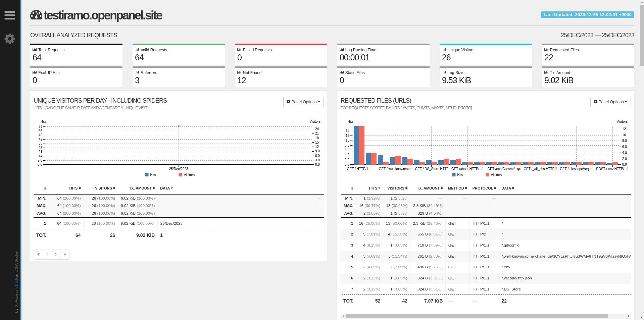The height and width of the screenshot is (320, 644).
Task: Click chart icon next to Log Size
Action: click(444, 72)
